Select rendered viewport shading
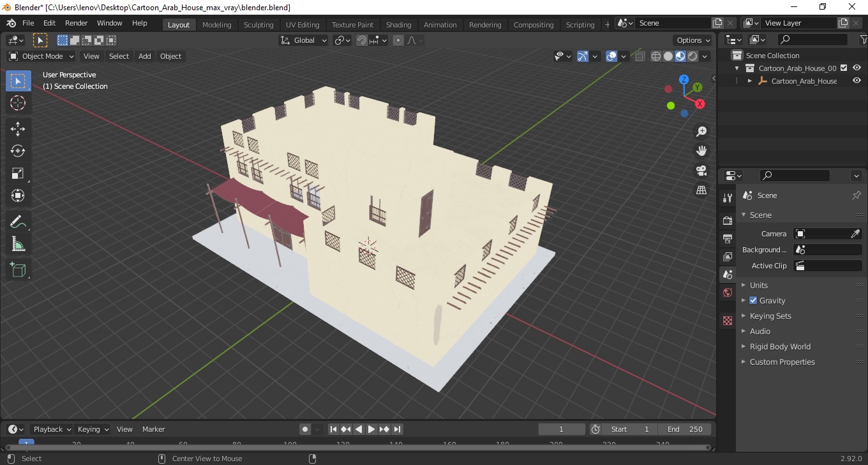 tap(692, 56)
